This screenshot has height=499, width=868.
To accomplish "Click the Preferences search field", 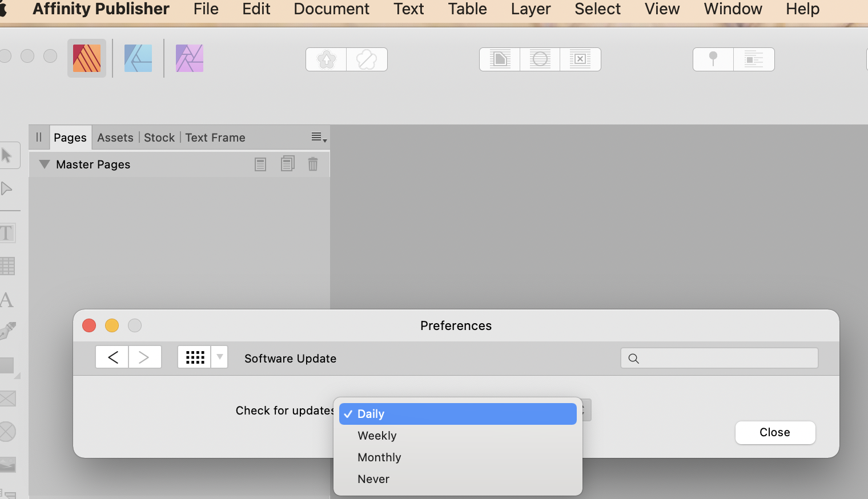I will tap(720, 358).
